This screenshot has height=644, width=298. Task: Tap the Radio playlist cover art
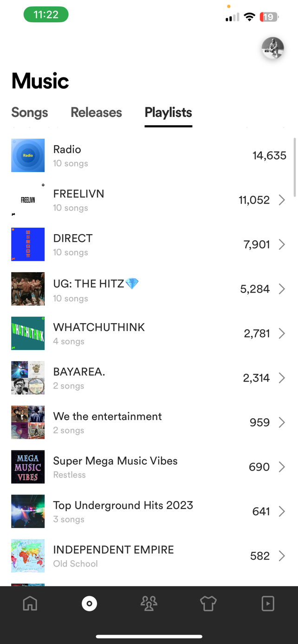coord(28,155)
